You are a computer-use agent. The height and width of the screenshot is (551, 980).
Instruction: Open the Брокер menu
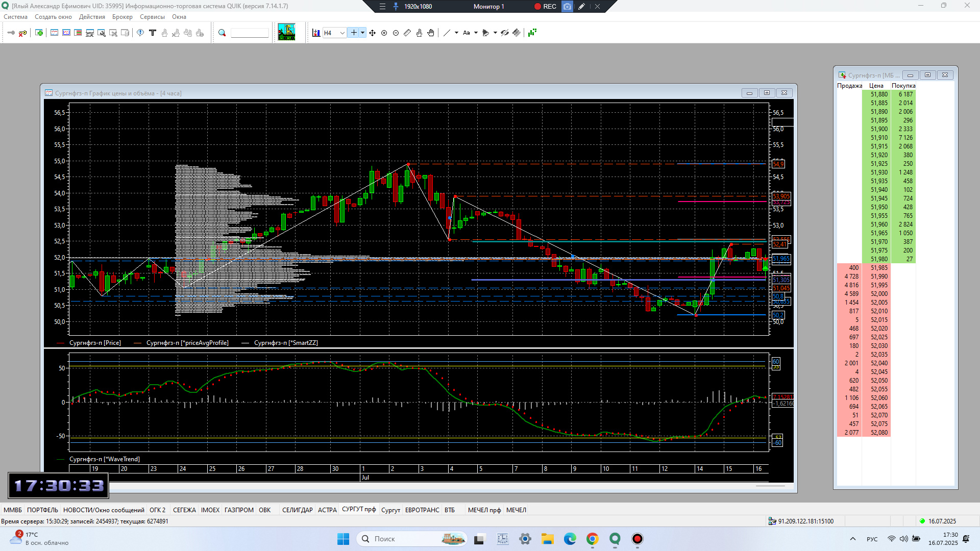click(122, 17)
